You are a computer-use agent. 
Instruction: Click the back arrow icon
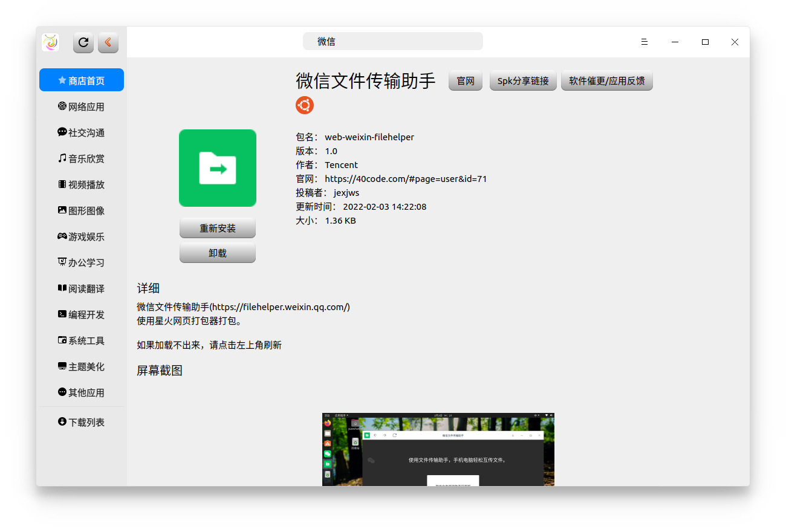click(x=108, y=42)
